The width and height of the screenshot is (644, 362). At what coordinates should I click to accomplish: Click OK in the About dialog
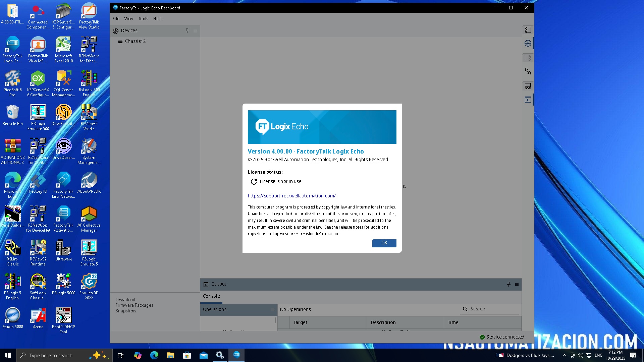point(384,243)
